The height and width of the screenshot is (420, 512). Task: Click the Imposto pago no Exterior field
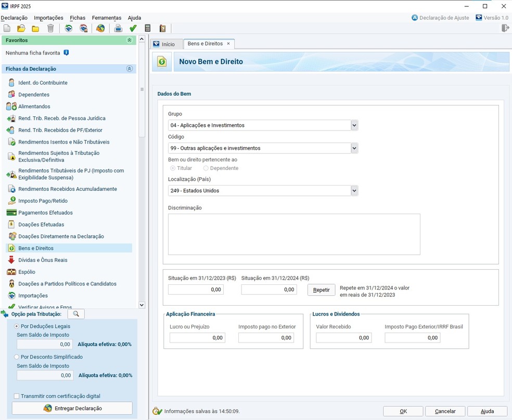click(266, 338)
